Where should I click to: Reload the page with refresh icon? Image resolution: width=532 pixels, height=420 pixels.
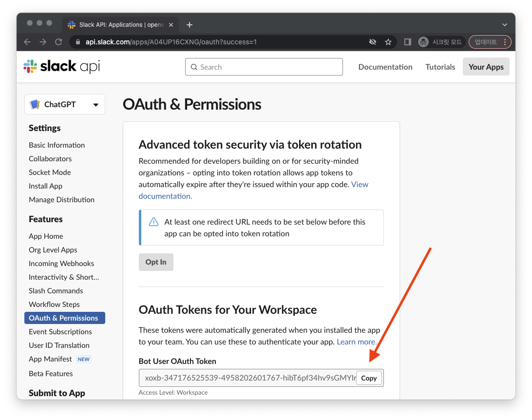[x=58, y=42]
